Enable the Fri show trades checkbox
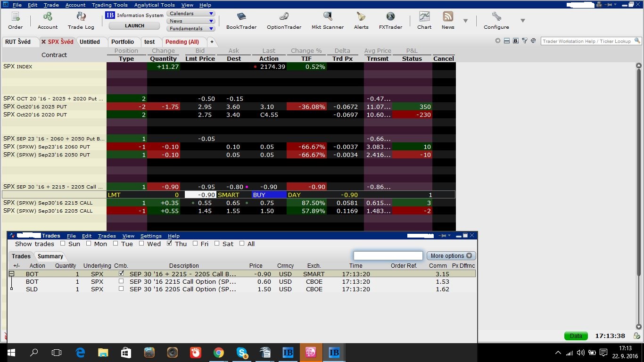Screen dimensions: 644x362 click(195, 244)
